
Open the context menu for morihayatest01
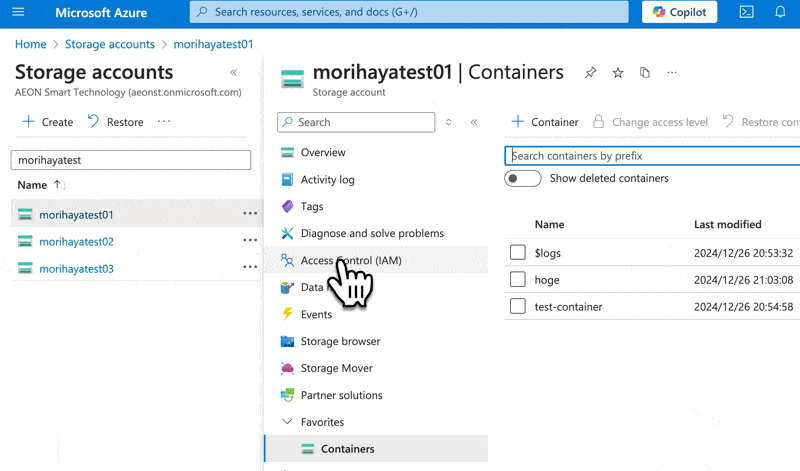250,213
